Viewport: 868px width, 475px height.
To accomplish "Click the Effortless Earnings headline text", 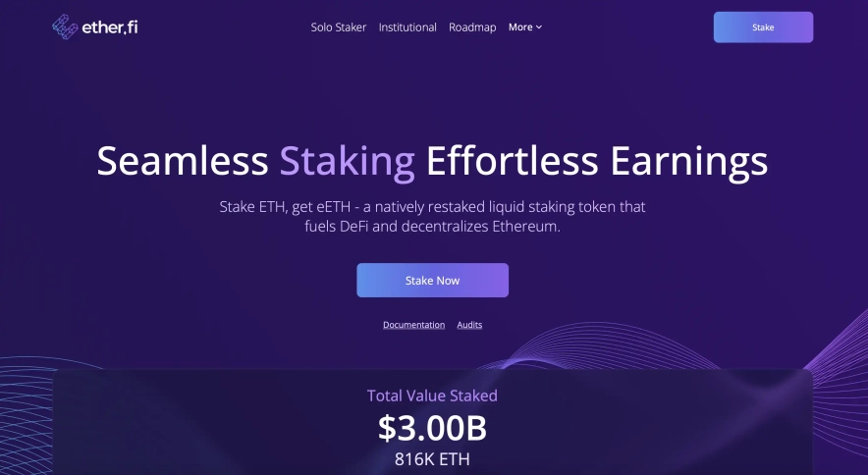I will pos(596,161).
